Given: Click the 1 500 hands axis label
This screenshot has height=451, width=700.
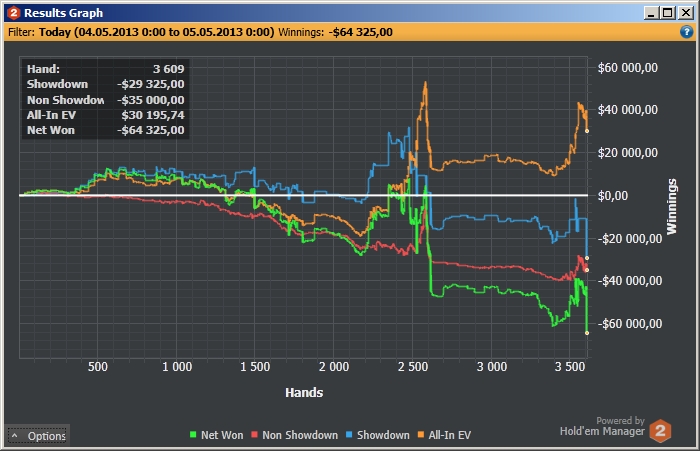Looking at the screenshot, I should [255, 367].
